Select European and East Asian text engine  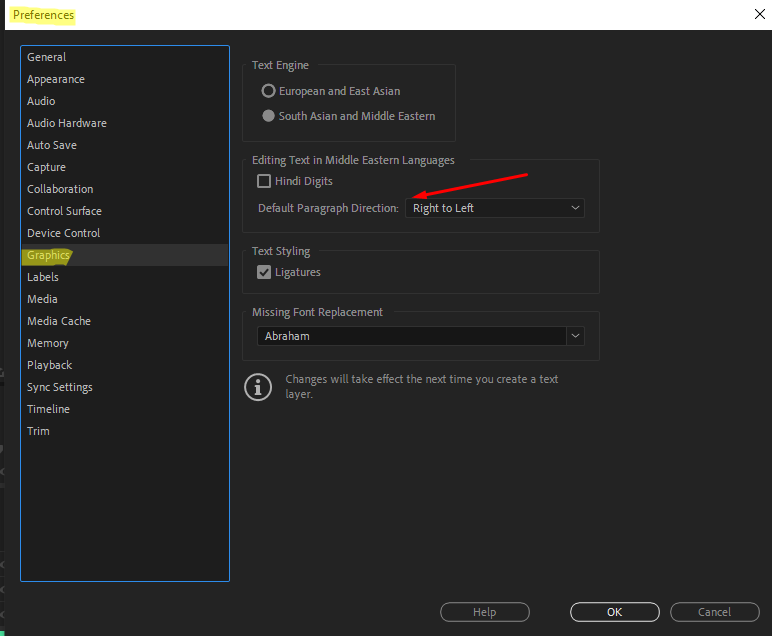[x=268, y=91]
